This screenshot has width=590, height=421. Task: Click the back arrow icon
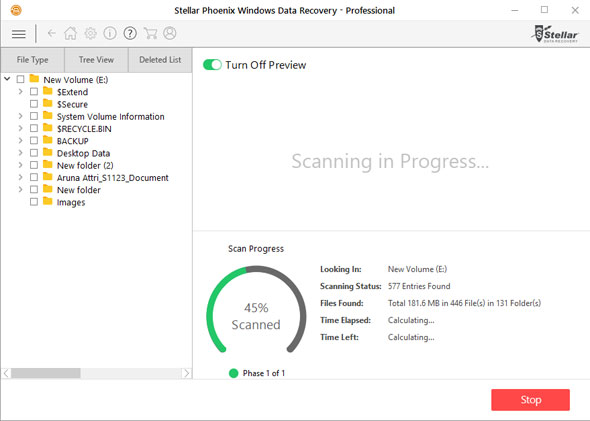coord(52,33)
